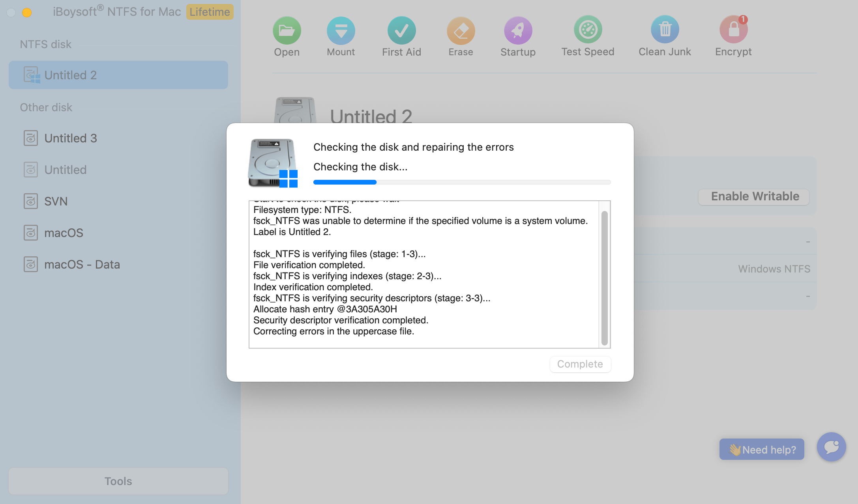The image size is (858, 504).
Task: Select the greyed Untitled disk entry
Action: (x=118, y=170)
